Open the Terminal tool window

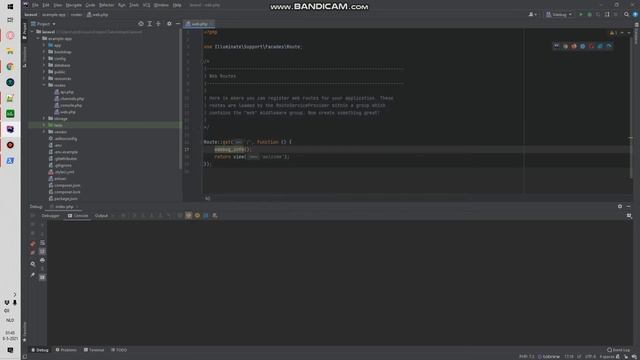point(94,350)
